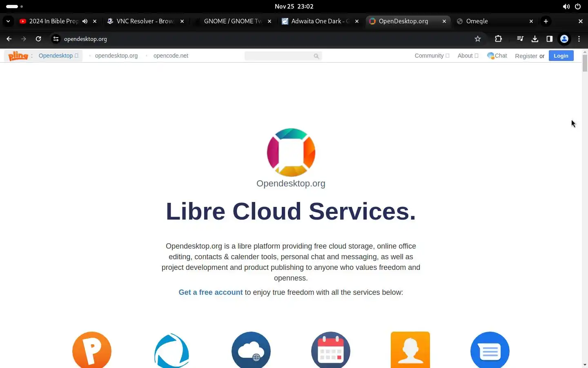588x368 pixels.
Task: Click the Libre Cloud Services. heading
Action: click(x=291, y=211)
